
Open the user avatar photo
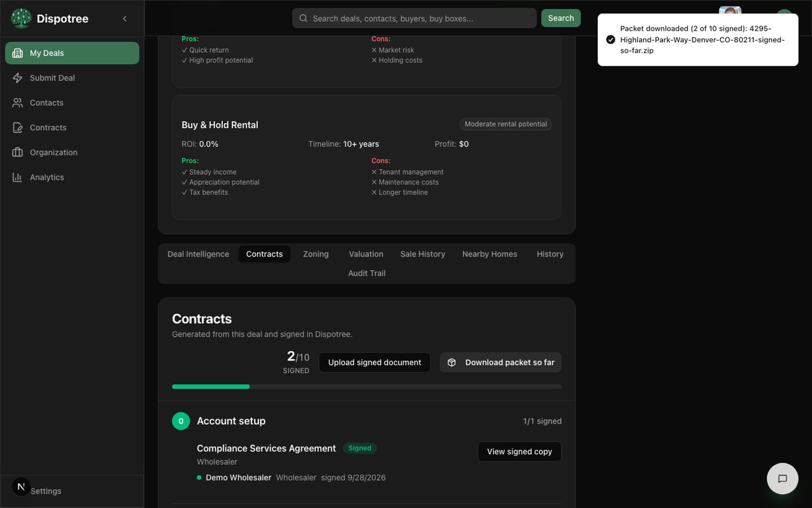tap(730, 11)
